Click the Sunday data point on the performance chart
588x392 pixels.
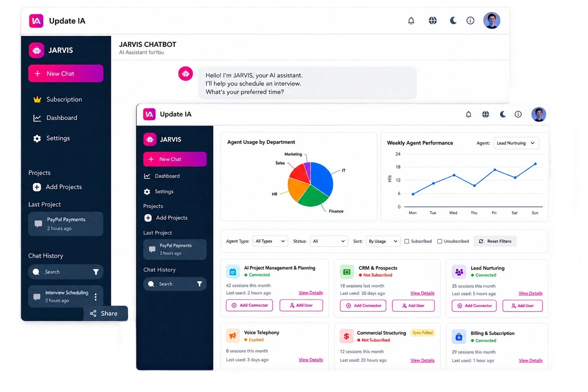pos(535,164)
